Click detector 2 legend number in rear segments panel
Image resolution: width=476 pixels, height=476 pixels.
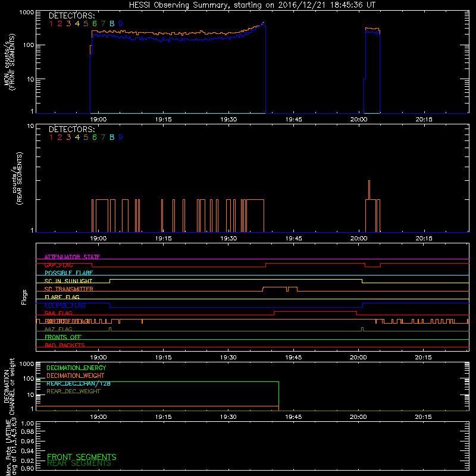click(60, 137)
